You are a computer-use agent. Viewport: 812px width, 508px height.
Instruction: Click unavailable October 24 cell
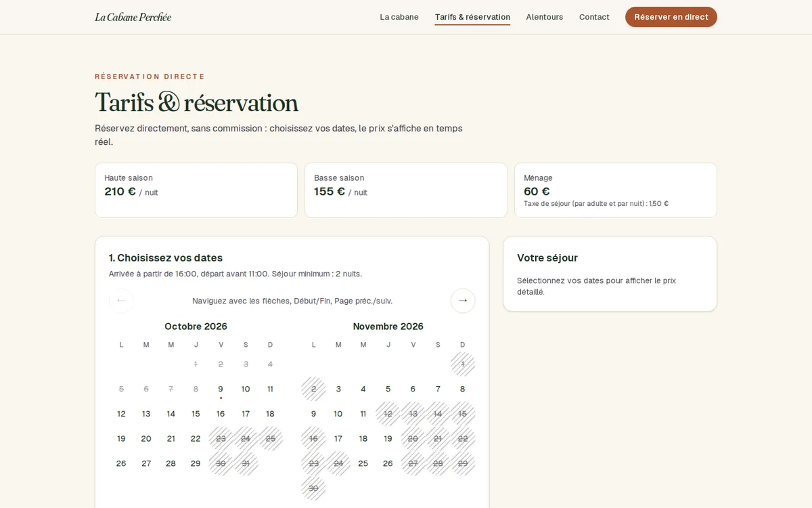246,439
